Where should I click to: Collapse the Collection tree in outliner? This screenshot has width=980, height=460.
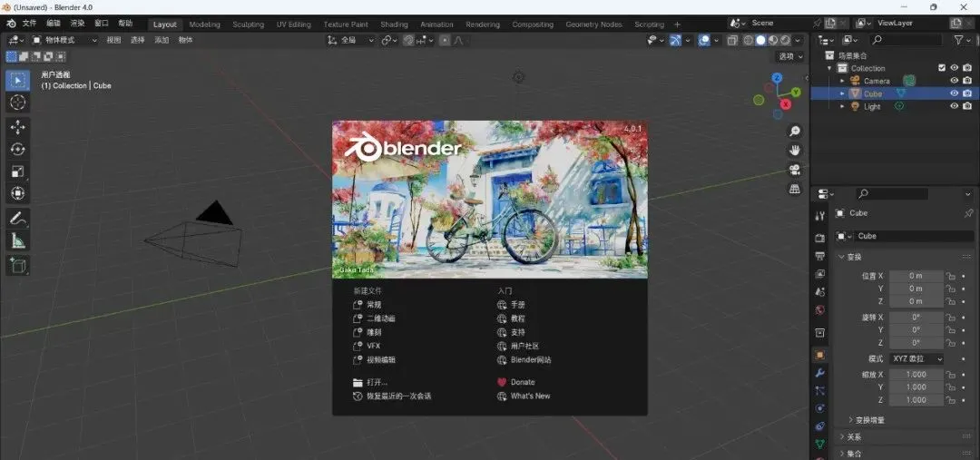pos(829,68)
